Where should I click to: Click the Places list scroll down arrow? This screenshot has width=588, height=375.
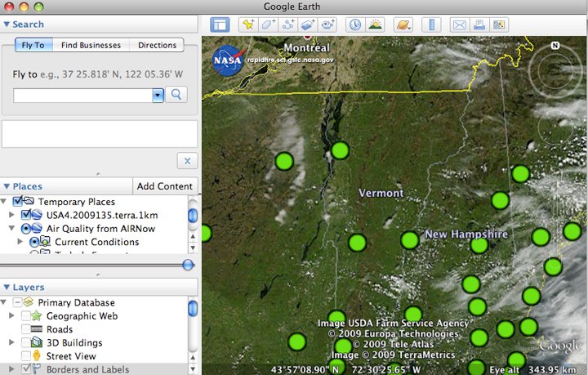pyautogui.click(x=193, y=248)
